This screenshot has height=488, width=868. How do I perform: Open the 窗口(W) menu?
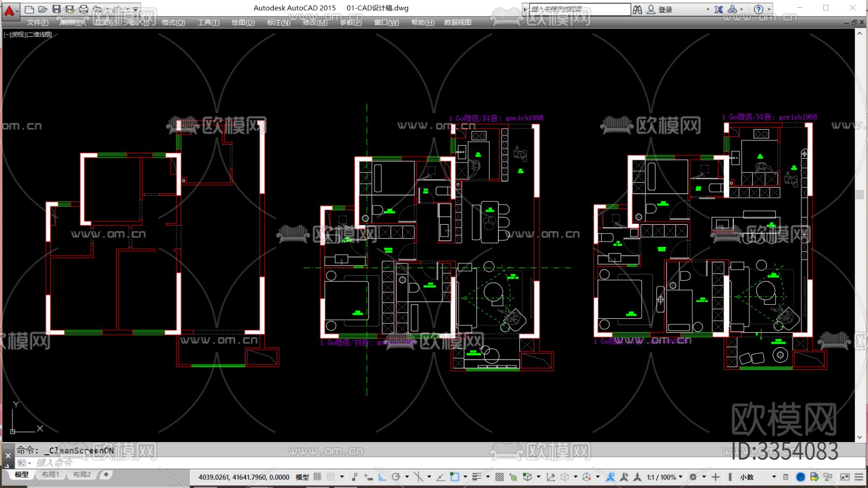coord(386,22)
